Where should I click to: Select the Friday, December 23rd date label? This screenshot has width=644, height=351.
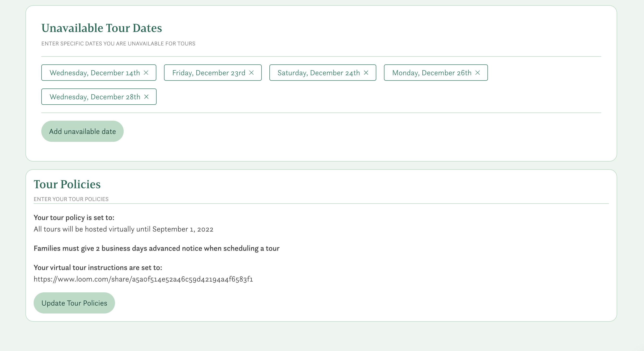point(209,73)
